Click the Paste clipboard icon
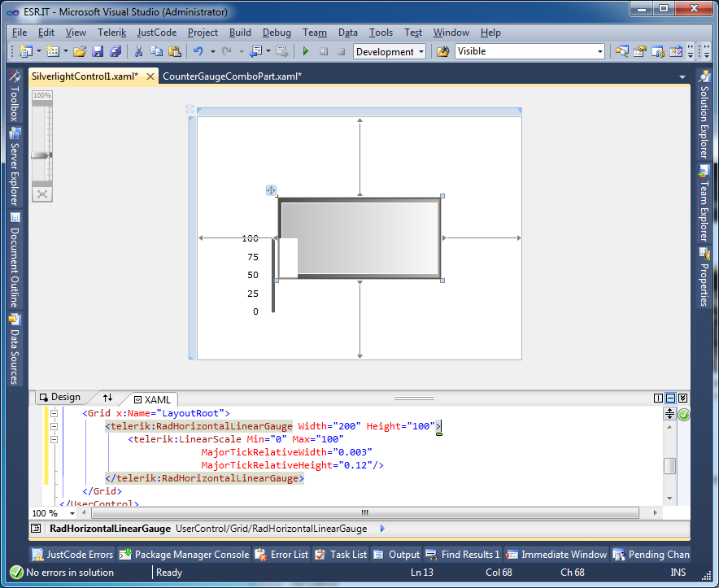Image resolution: width=719 pixels, height=588 pixels. (x=174, y=51)
